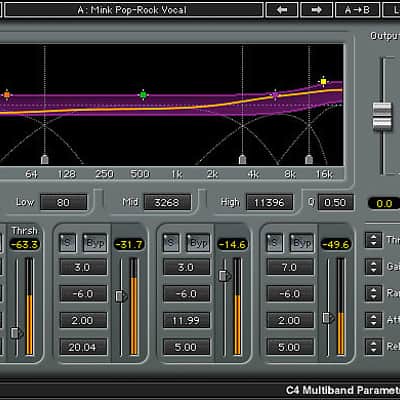Load the next preset with right arrow
The height and width of the screenshot is (400, 400).
point(316,10)
